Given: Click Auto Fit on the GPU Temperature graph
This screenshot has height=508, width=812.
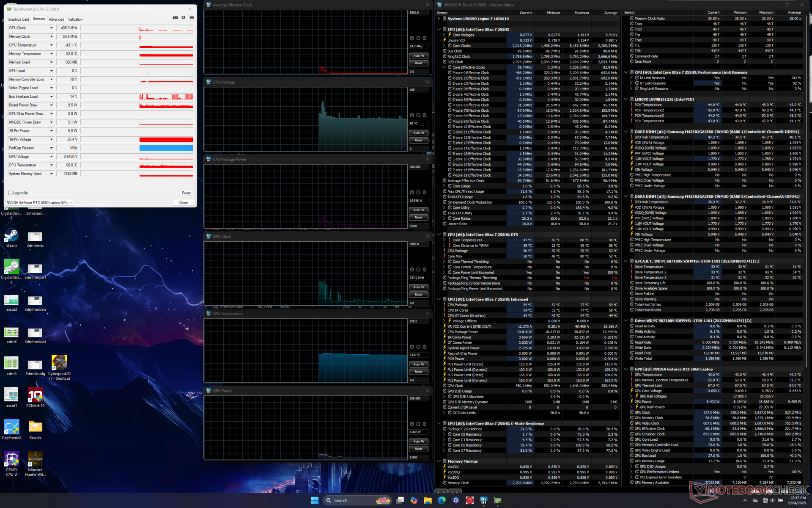Looking at the screenshot, I should click(418, 364).
